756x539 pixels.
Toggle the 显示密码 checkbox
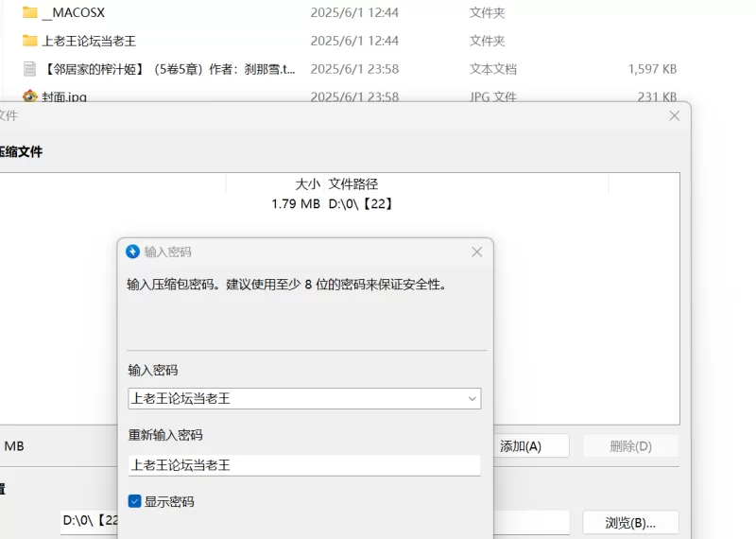pos(135,501)
